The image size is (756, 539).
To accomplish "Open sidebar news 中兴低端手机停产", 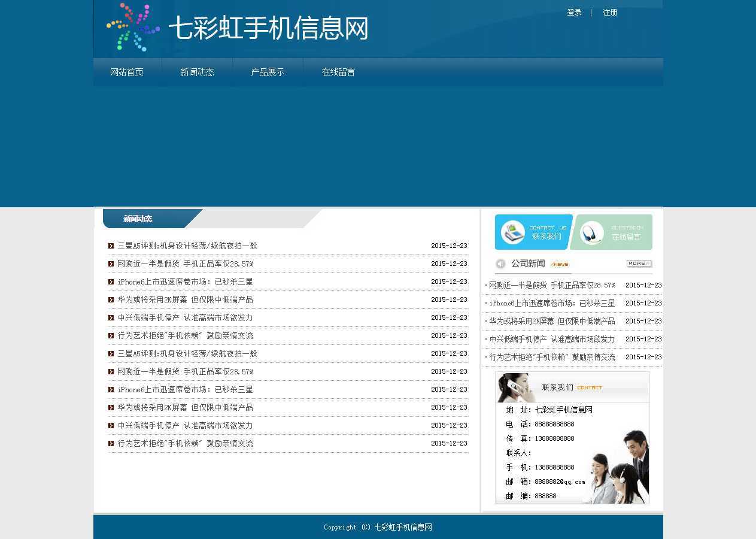I will point(551,339).
